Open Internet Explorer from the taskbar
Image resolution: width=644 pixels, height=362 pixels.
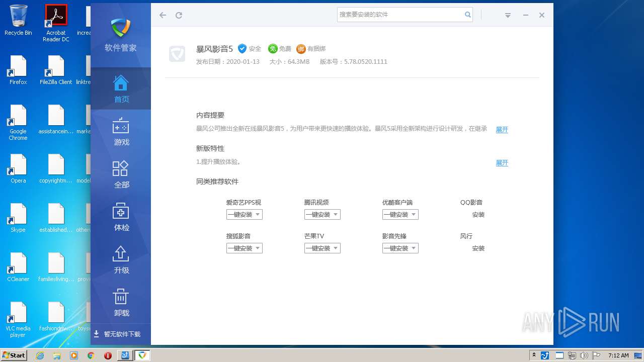40,355
